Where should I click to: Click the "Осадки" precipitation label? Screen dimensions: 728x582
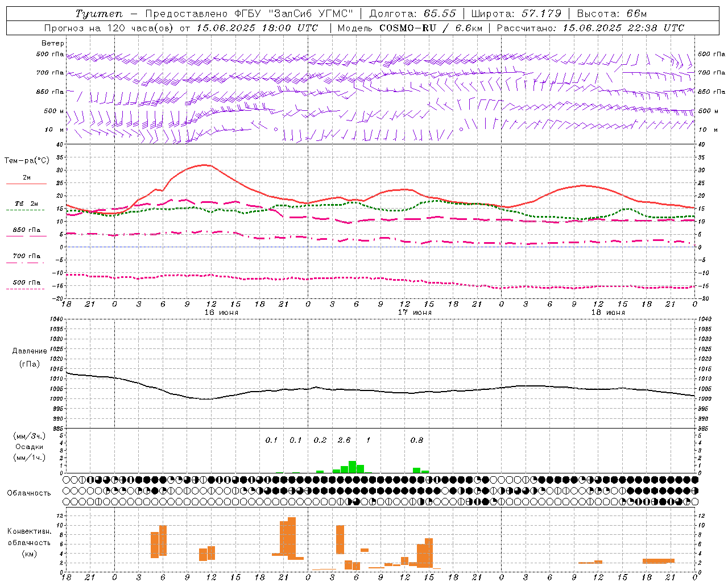(29, 447)
